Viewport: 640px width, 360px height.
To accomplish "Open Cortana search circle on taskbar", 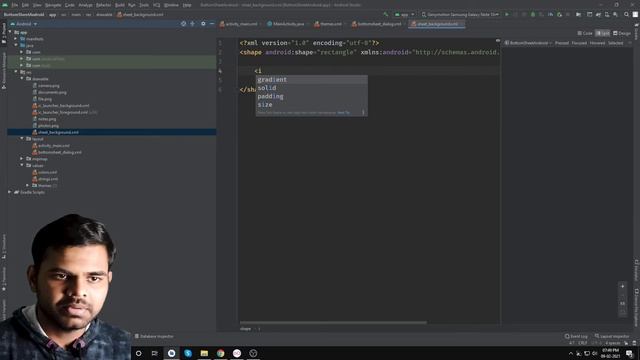I will (x=138, y=353).
